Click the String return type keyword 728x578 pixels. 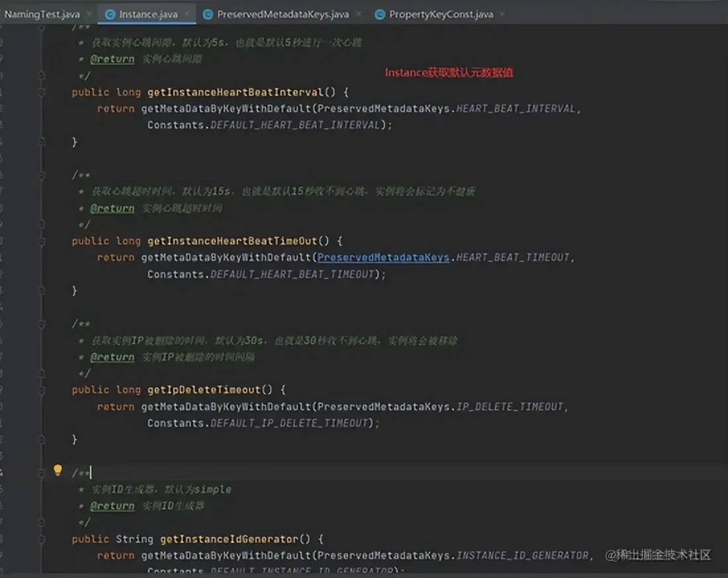[134, 539]
